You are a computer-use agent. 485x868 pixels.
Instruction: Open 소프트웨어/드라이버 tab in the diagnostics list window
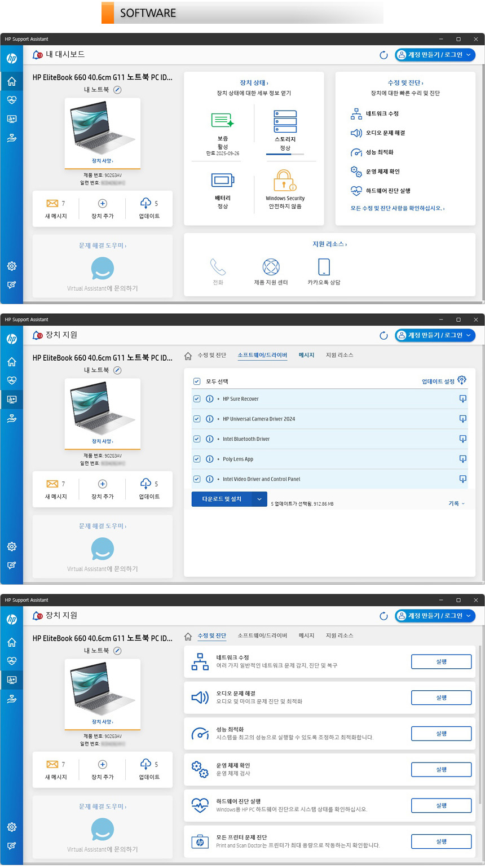point(262,636)
